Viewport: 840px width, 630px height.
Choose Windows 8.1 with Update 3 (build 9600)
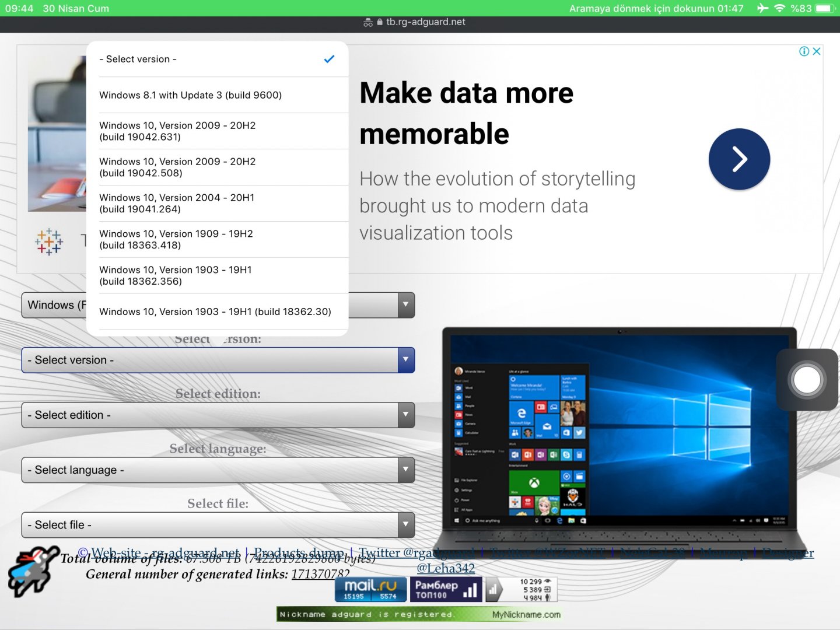click(x=217, y=95)
